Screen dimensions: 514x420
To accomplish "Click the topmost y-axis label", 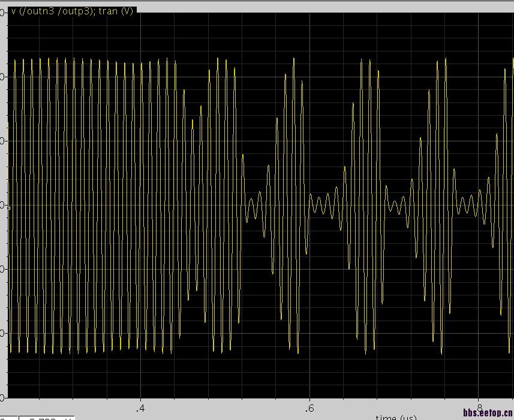I will pyautogui.click(x=2, y=13).
